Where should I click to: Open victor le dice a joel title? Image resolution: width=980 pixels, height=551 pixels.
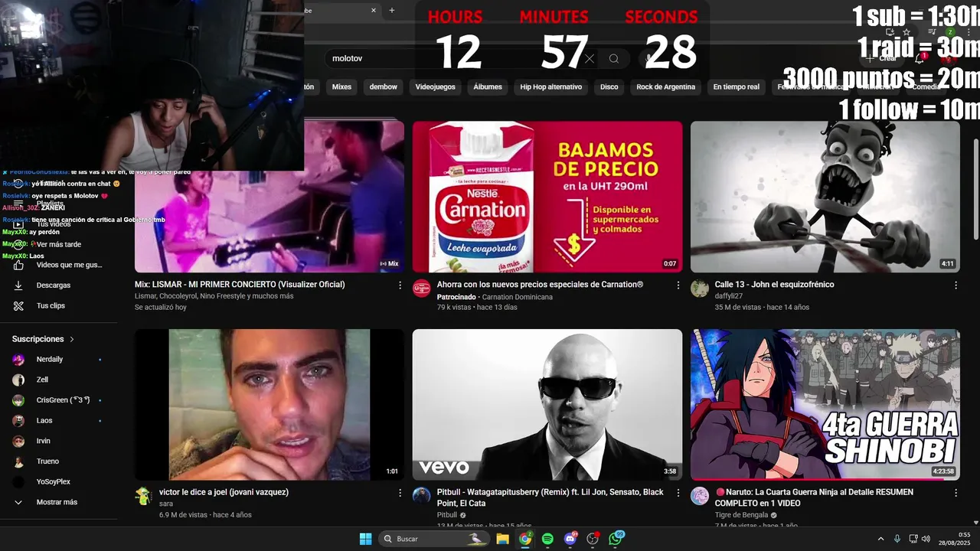224,492
